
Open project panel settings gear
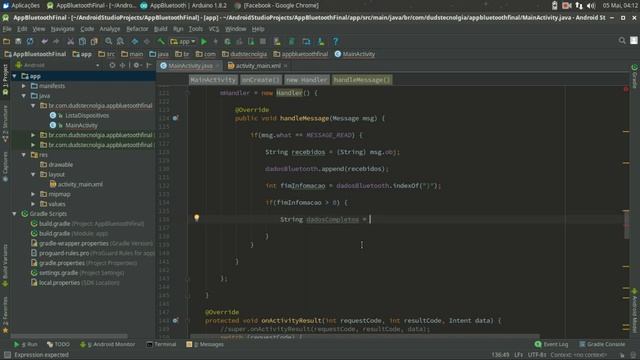tap(137, 65)
